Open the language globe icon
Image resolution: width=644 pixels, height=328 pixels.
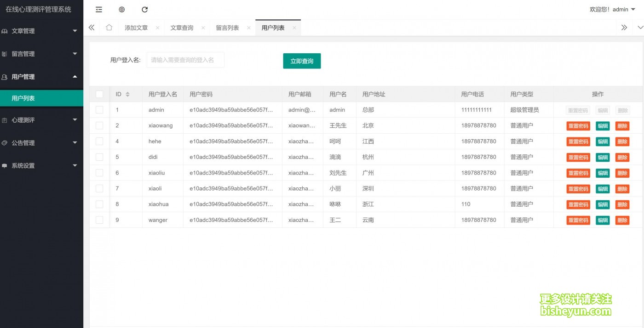click(121, 9)
